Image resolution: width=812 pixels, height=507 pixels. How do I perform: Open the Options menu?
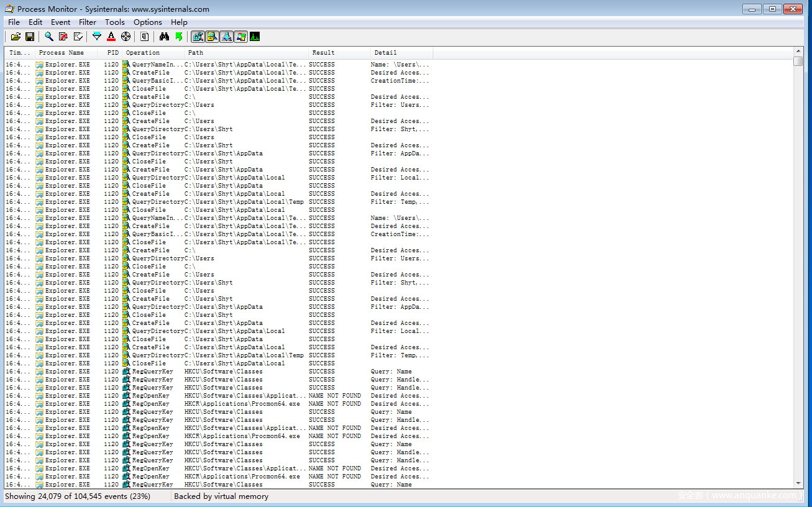point(148,22)
